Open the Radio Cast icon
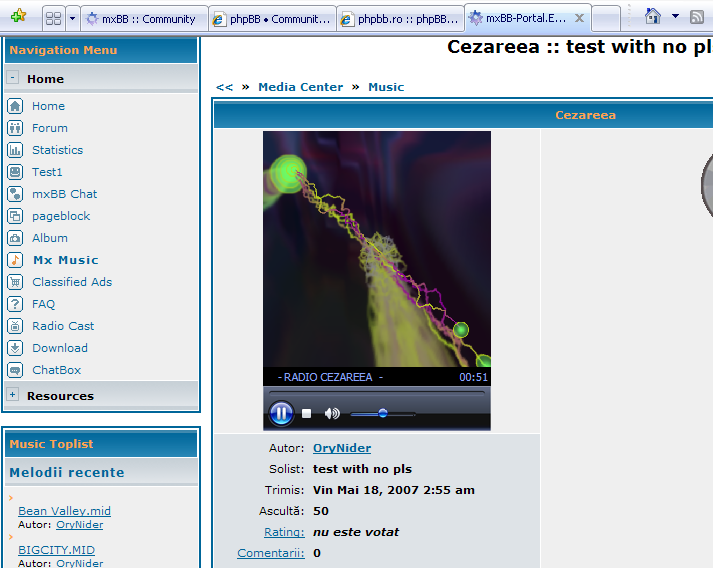This screenshot has width=713, height=568. pyautogui.click(x=15, y=326)
